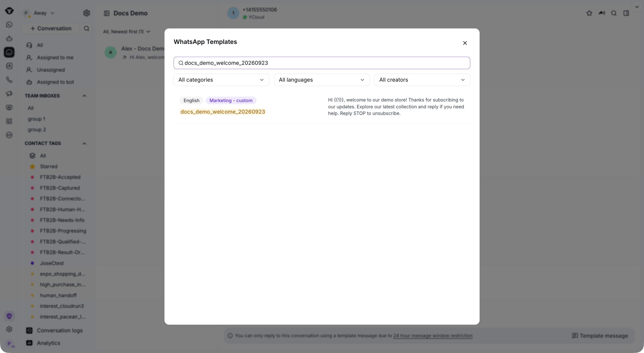Click the search icon beside Conversation button
Viewport: 644px width, 353px height.
(x=86, y=28)
